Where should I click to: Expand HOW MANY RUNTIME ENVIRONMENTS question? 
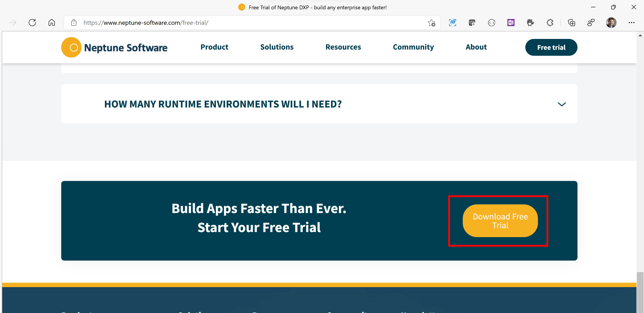tap(223, 104)
